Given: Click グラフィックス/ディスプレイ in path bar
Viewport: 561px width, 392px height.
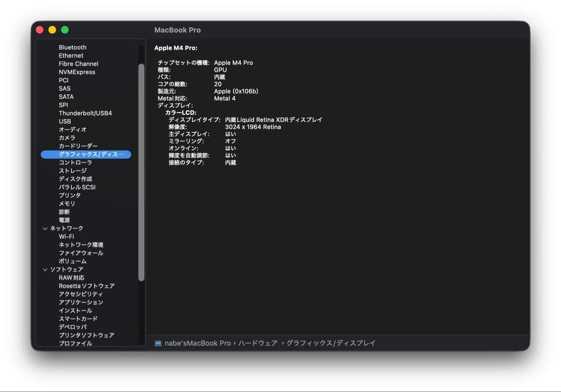Looking at the screenshot, I should (330, 343).
